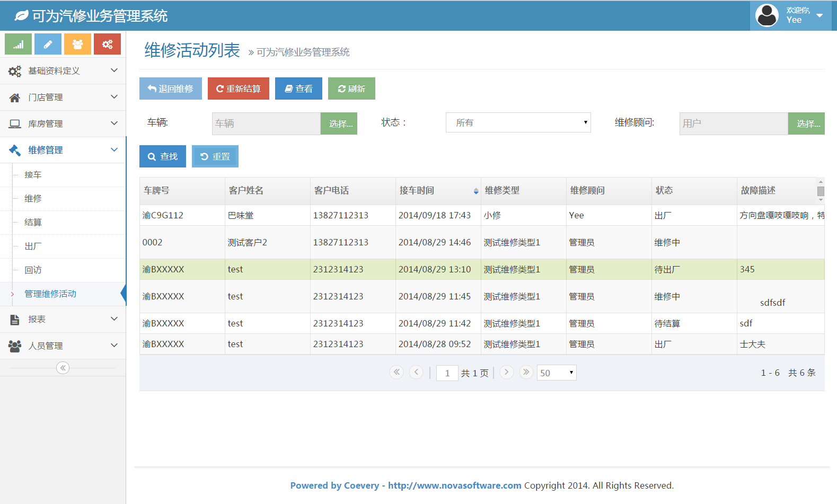
Task: Open the 接车 submenu item
Action: [33, 175]
